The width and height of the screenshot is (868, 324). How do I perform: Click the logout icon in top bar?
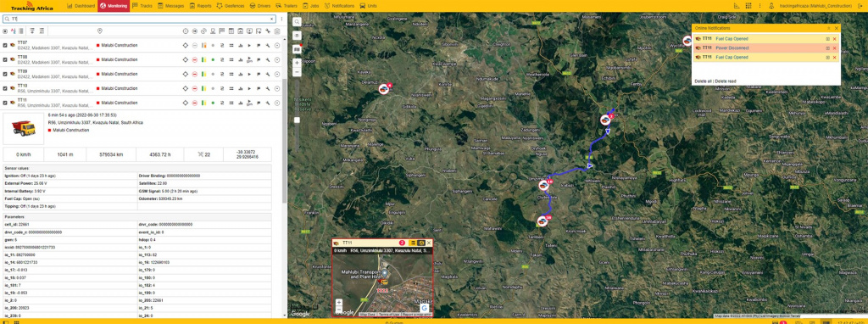pos(860,6)
